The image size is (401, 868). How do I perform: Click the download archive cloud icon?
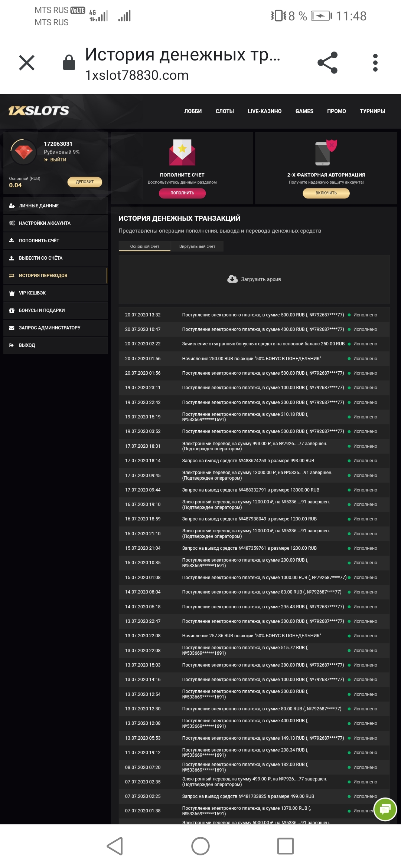232,279
